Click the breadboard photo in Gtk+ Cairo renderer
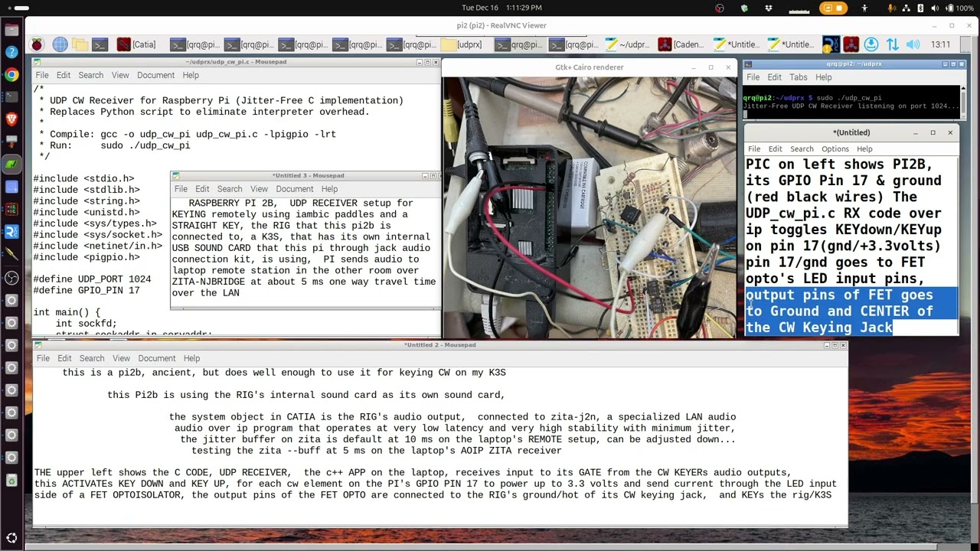 point(589,207)
